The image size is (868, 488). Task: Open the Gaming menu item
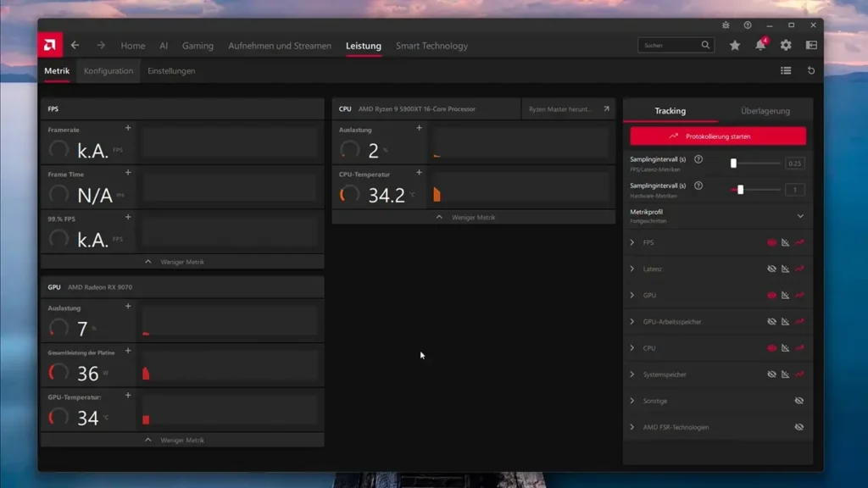pos(198,46)
